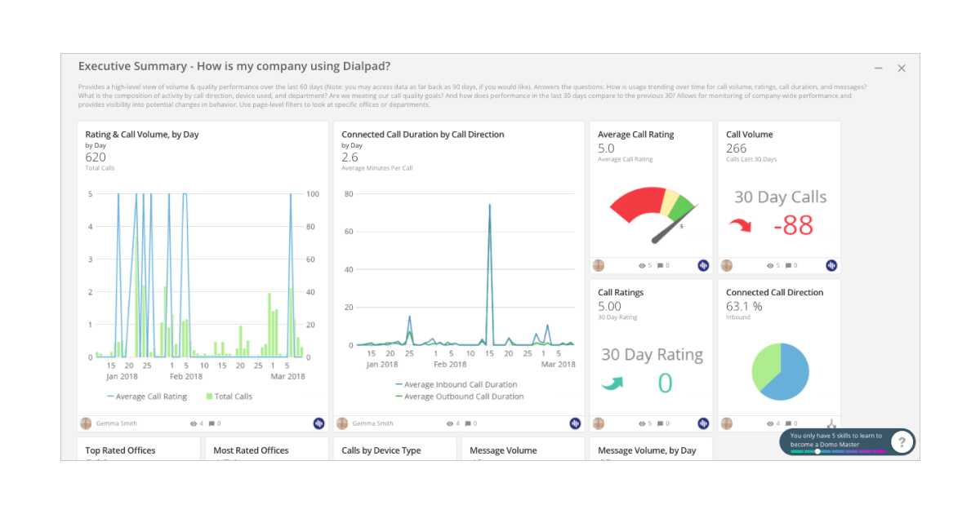Click views eye icon on Connected Call Direction card
The width and height of the screenshot is (980, 514).
click(770, 423)
